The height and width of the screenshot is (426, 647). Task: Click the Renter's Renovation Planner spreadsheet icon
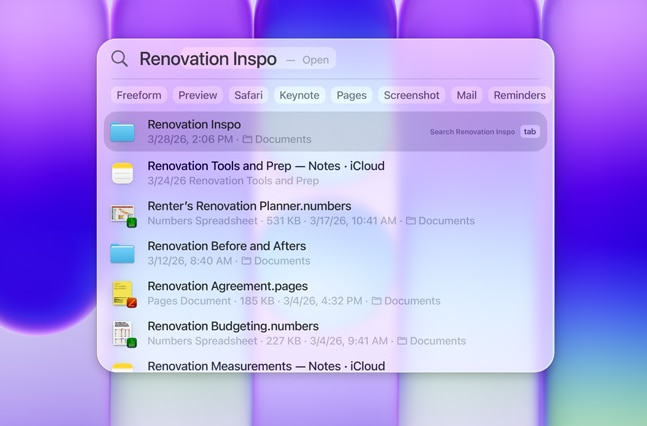[x=123, y=213]
